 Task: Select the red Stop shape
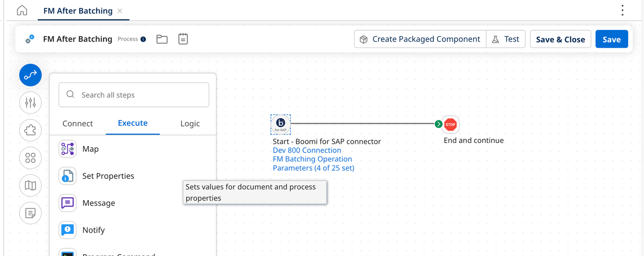click(450, 124)
